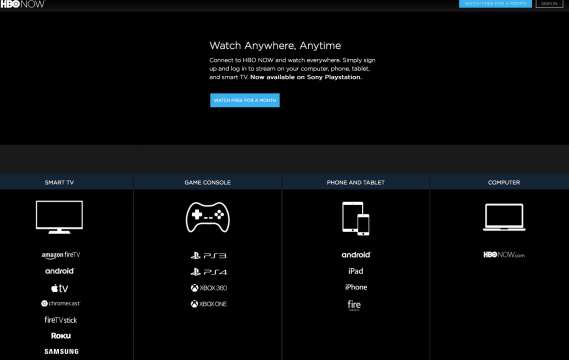Select the PS3 logo
This screenshot has width=569, height=360.
pos(209,255)
